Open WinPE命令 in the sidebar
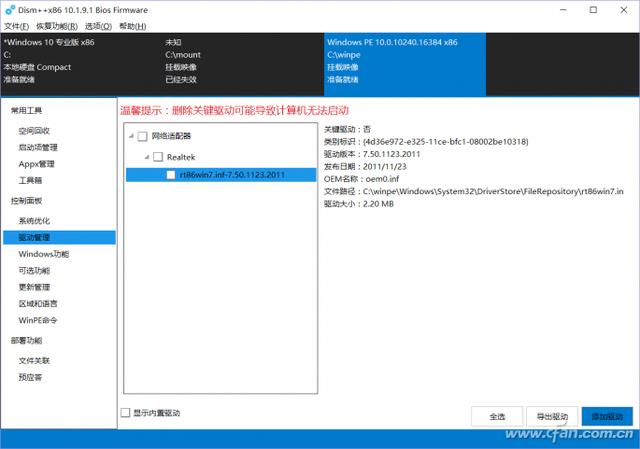The width and height of the screenshot is (640, 449). (x=38, y=320)
